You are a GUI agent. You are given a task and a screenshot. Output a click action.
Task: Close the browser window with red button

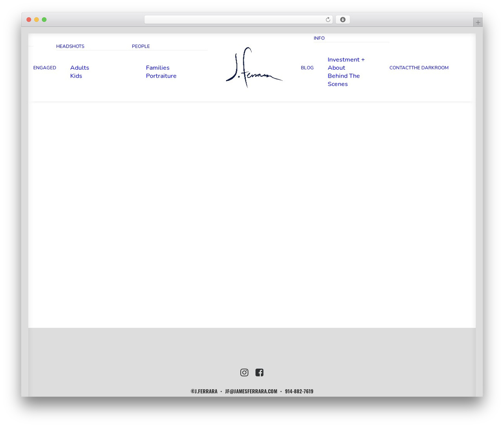(29, 20)
